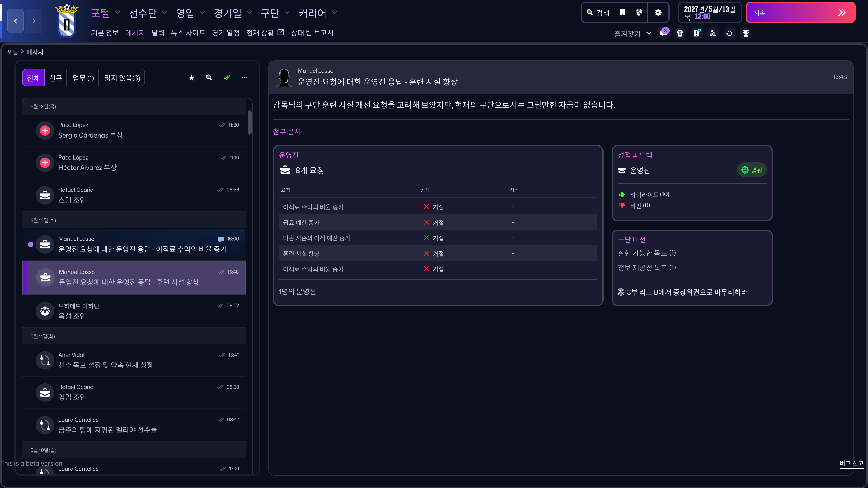Open the three-dot message options menu
The image size is (868, 488).
(x=244, y=78)
